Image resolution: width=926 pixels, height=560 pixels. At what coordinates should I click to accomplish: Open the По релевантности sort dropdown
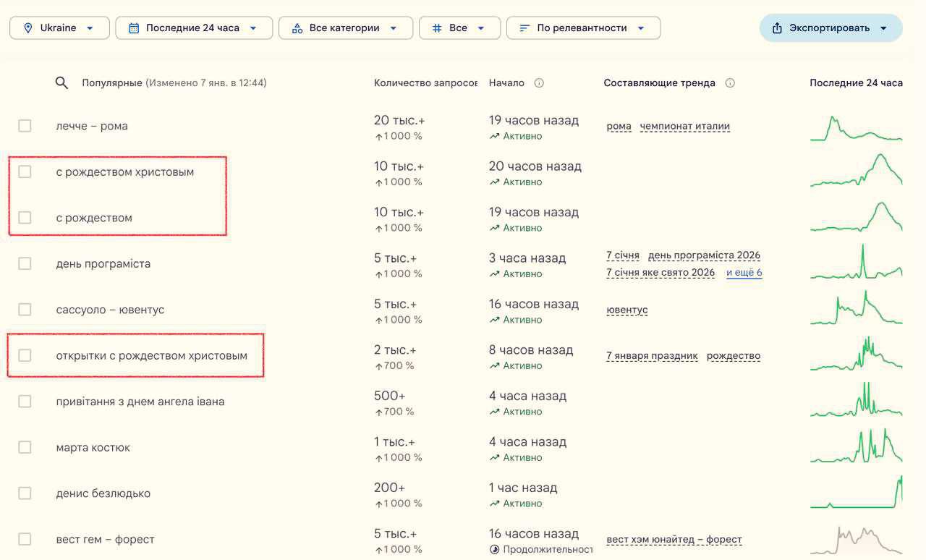(x=583, y=28)
